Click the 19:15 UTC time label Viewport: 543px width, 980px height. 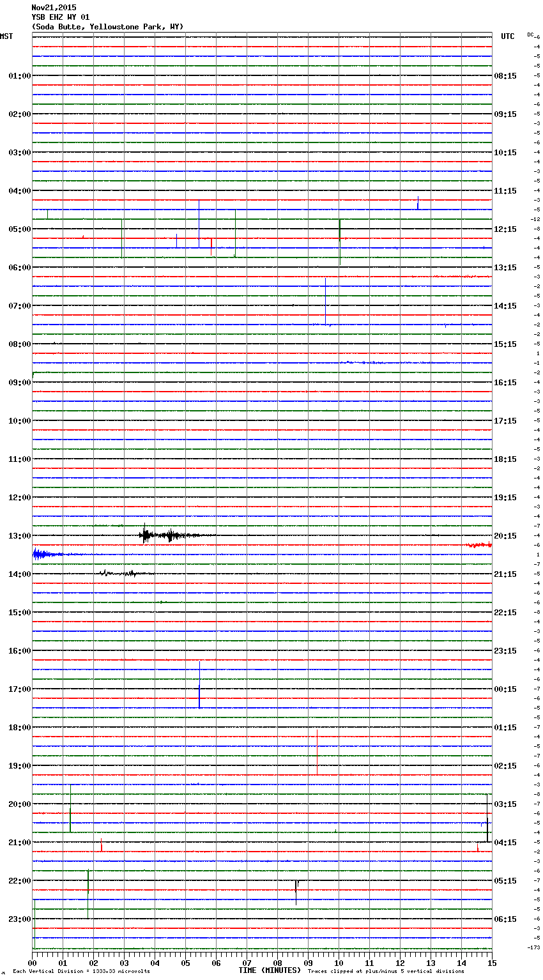click(x=505, y=498)
